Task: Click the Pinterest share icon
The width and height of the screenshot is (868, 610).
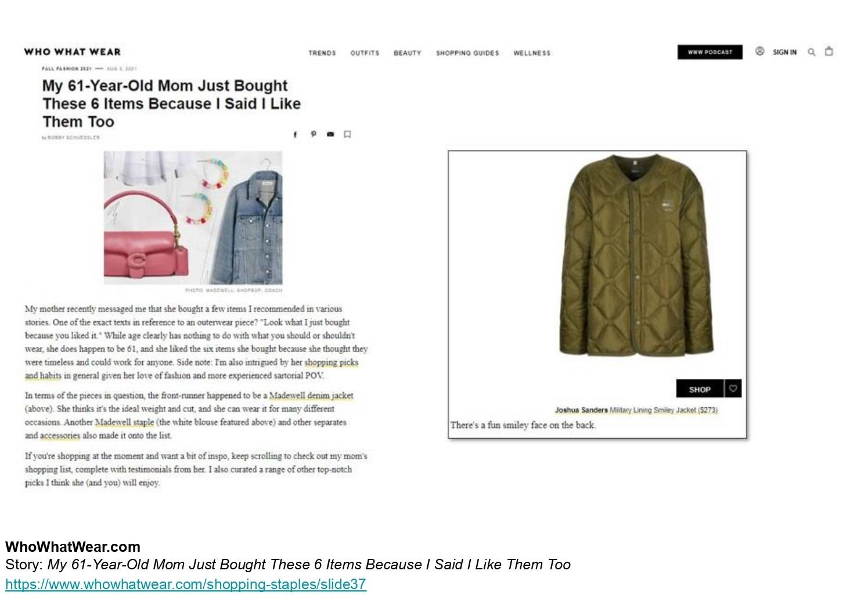Action: [x=314, y=134]
